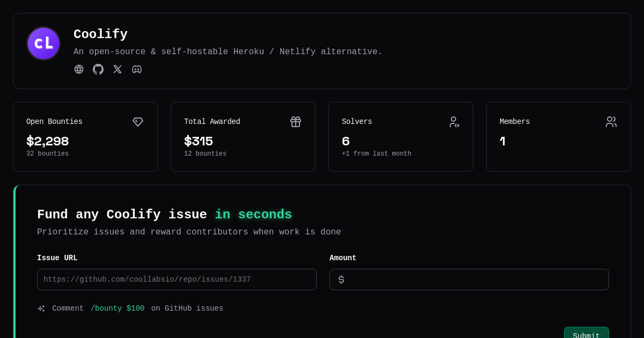
Task: Click the 'Members' card label
Action: pos(515,122)
